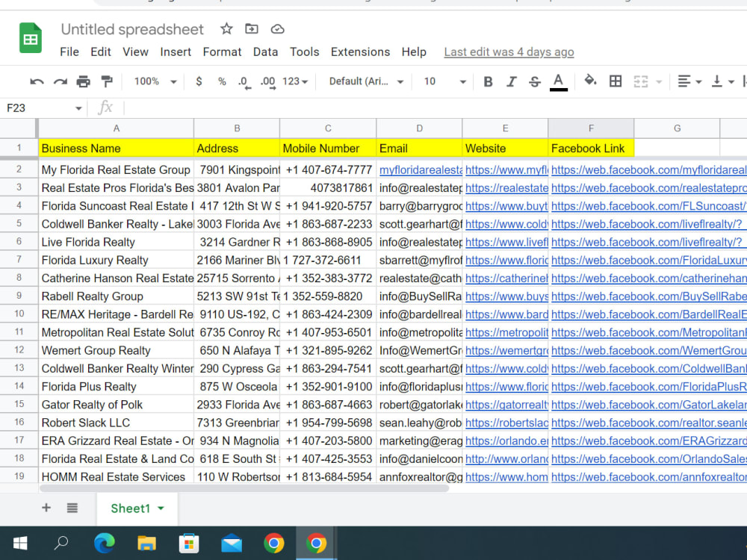Increase decimal places
Image resolution: width=747 pixels, height=560 pixels.
[x=267, y=82]
